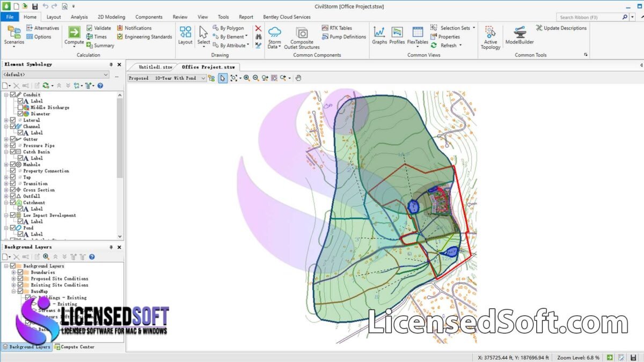The image size is (644, 362).
Task: Open Engineering Standards
Action: pos(144,37)
